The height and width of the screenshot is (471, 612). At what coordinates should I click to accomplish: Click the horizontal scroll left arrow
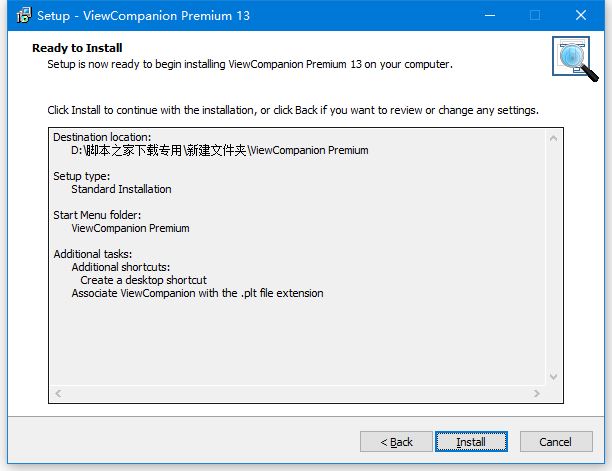59,393
